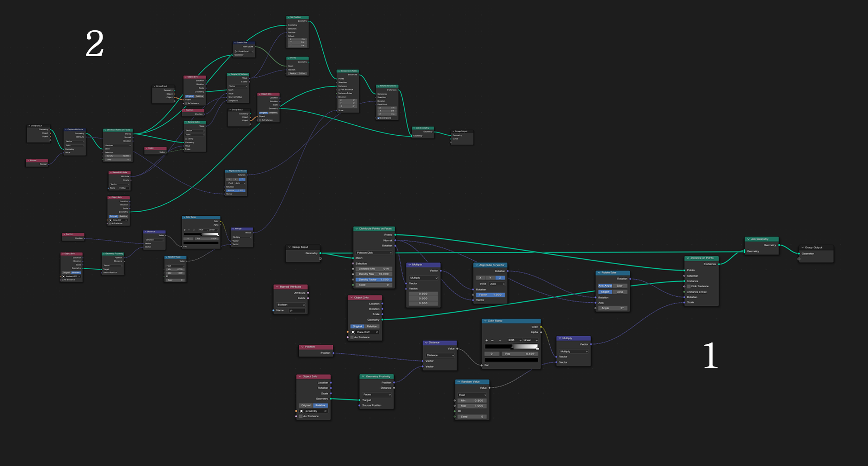Collapse the Set Position node
The image size is (868, 466).
pyautogui.click(x=288, y=17)
